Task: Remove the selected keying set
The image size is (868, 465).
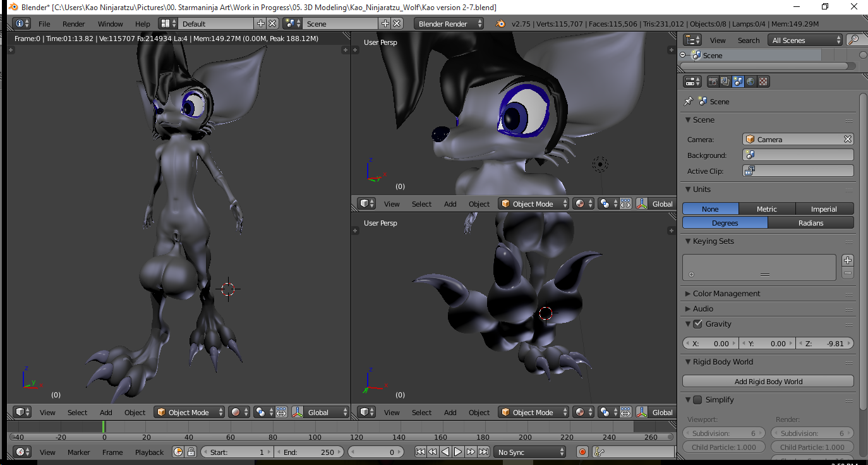Action: pos(848,273)
